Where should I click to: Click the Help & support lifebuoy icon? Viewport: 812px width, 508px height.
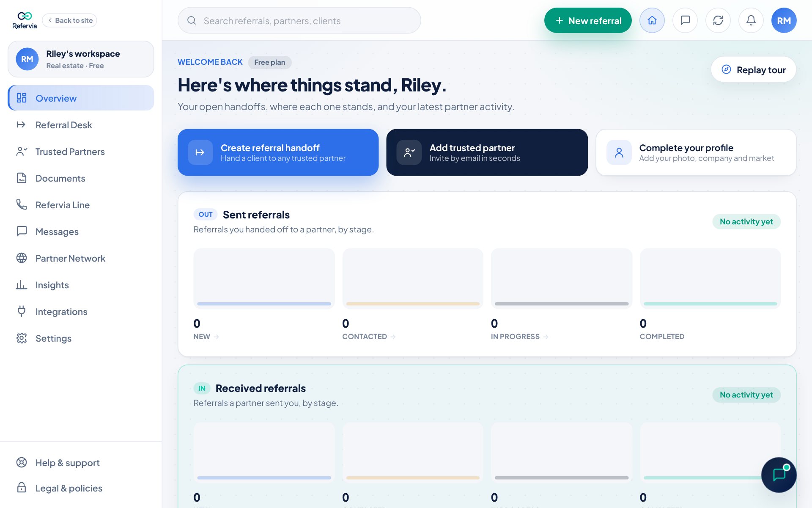point(21,462)
